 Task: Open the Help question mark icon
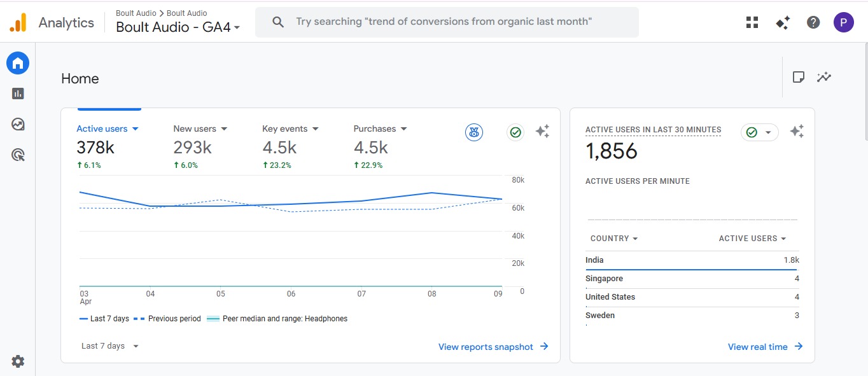tap(813, 23)
